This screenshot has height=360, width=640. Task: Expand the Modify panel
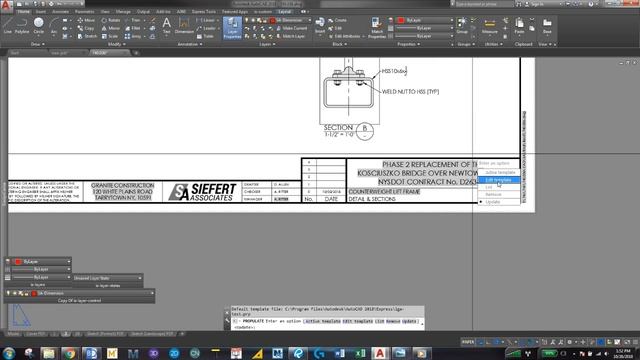[116, 44]
